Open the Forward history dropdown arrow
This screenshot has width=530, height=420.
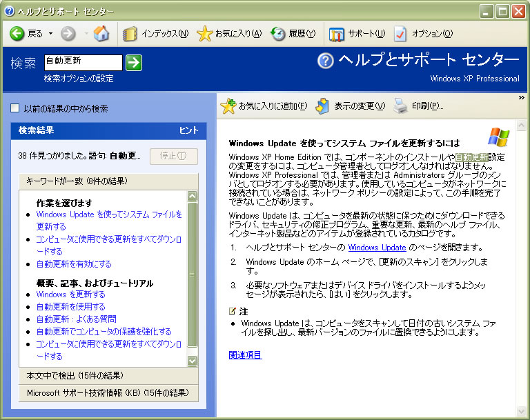86,34
